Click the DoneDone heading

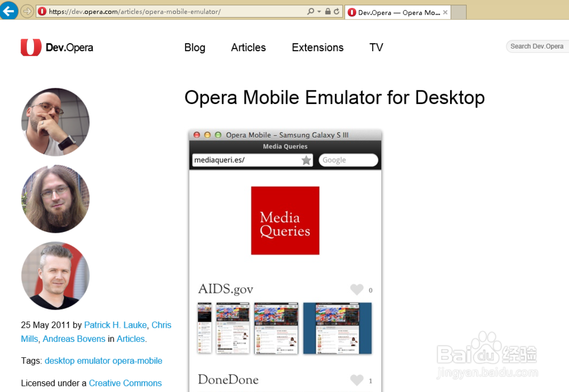(228, 379)
